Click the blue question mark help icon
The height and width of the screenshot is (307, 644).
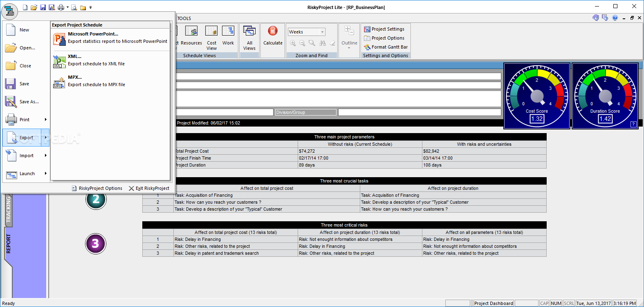615,18
